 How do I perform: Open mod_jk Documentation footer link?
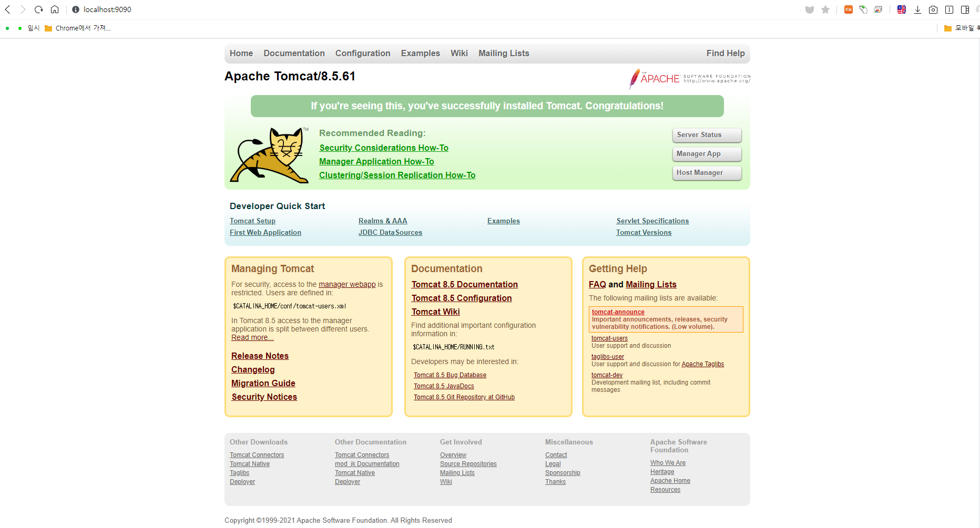click(367, 464)
